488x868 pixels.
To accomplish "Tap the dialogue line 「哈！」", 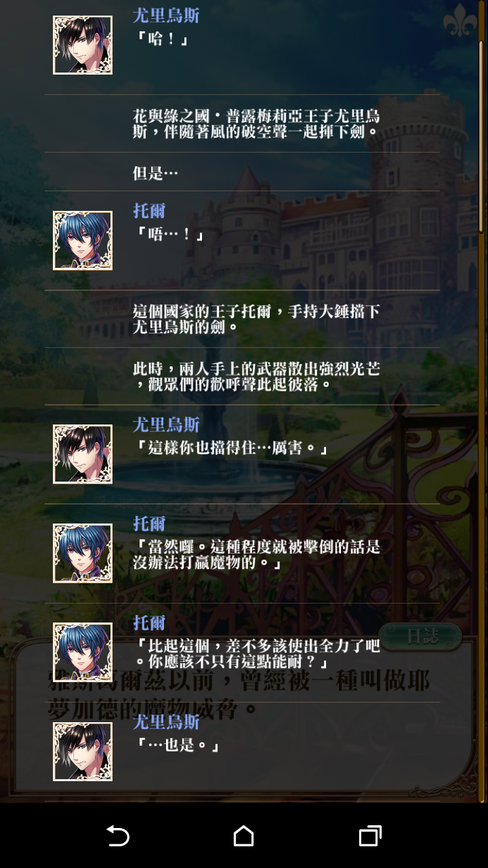I will click(x=161, y=39).
